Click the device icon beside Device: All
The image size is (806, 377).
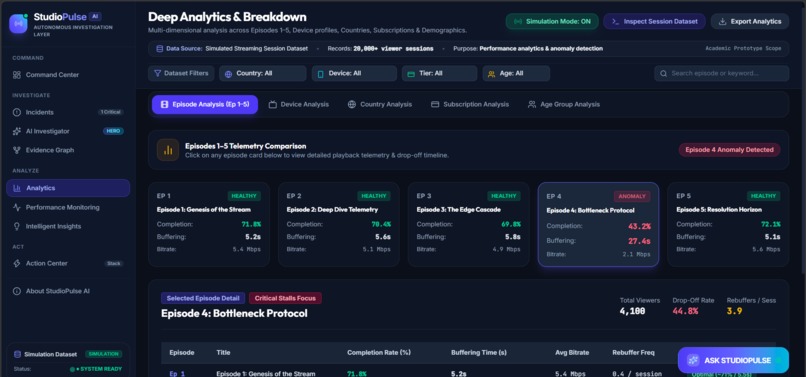(x=321, y=74)
